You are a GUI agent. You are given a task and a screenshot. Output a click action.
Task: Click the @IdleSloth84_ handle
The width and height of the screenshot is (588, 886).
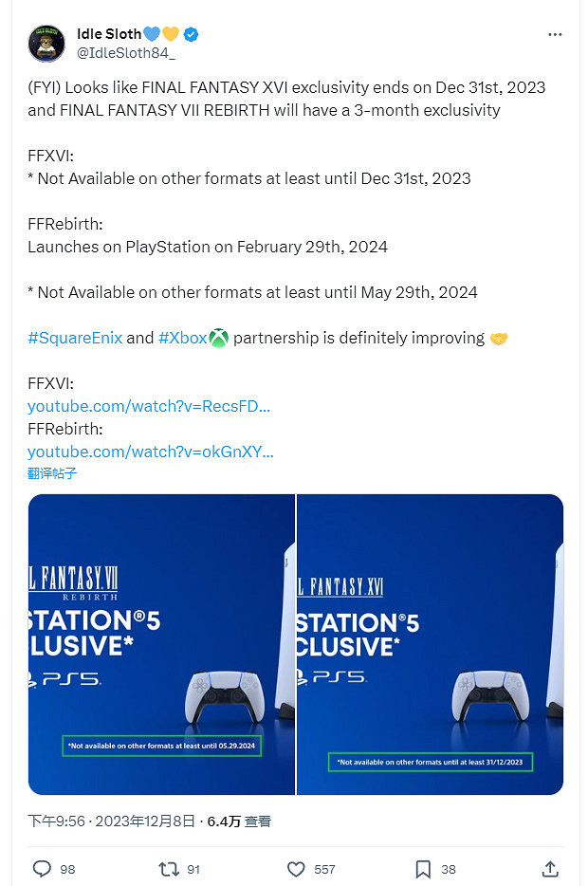(x=125, y=53)
